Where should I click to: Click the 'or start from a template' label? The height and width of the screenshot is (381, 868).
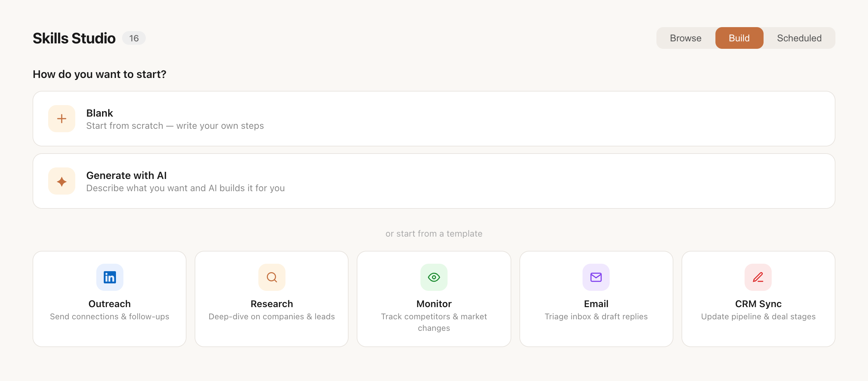point(434,233)
